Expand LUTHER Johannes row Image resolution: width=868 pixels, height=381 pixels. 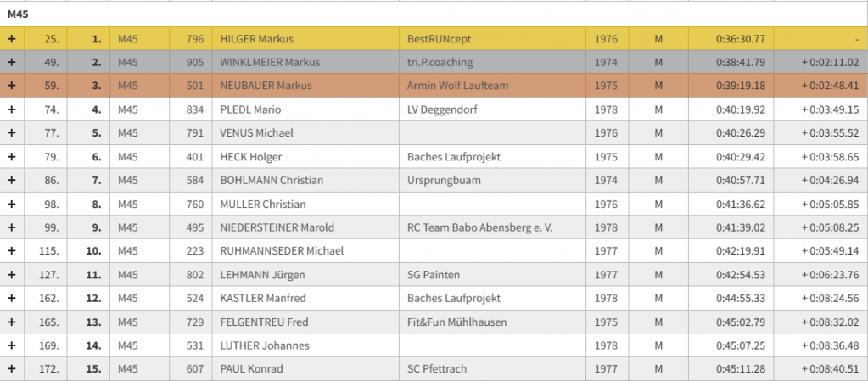point(11,345)
